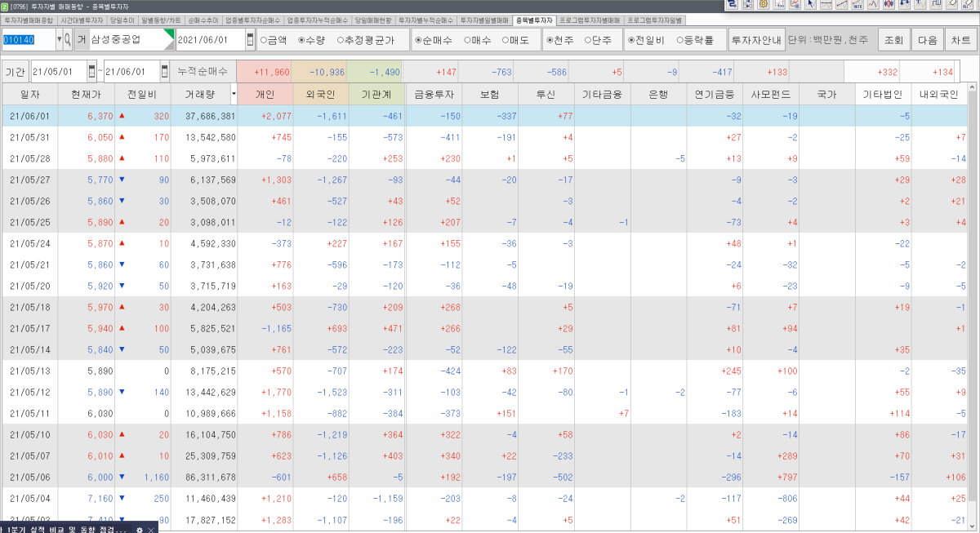Click the 금융투자 column header

433,94
